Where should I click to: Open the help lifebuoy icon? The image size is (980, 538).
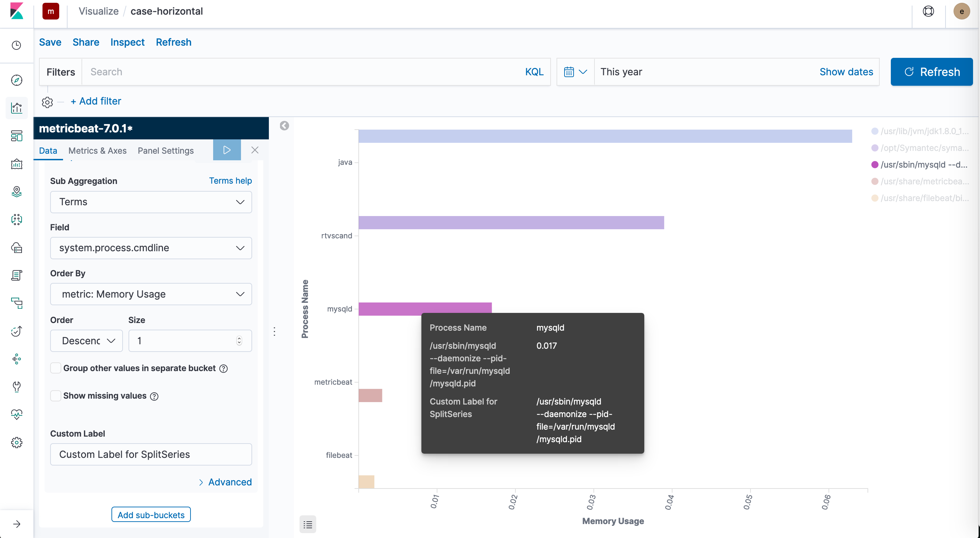[928, 11]
